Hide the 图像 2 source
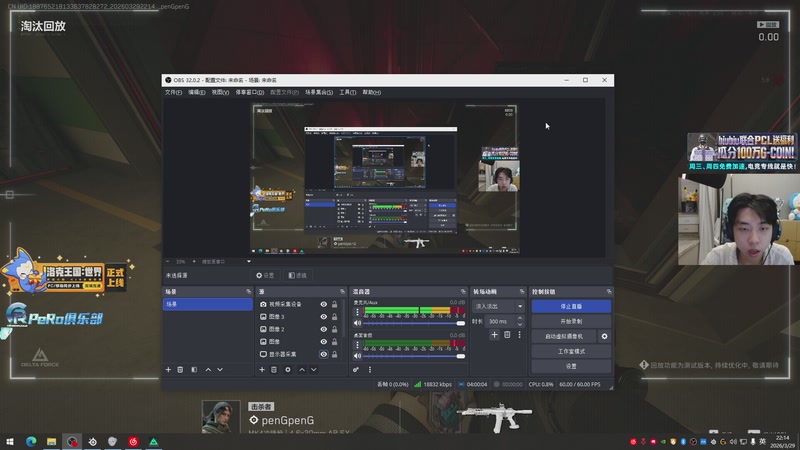Image resolution: width=800 pixels, height=450 pixels. [x=323, y=329]
